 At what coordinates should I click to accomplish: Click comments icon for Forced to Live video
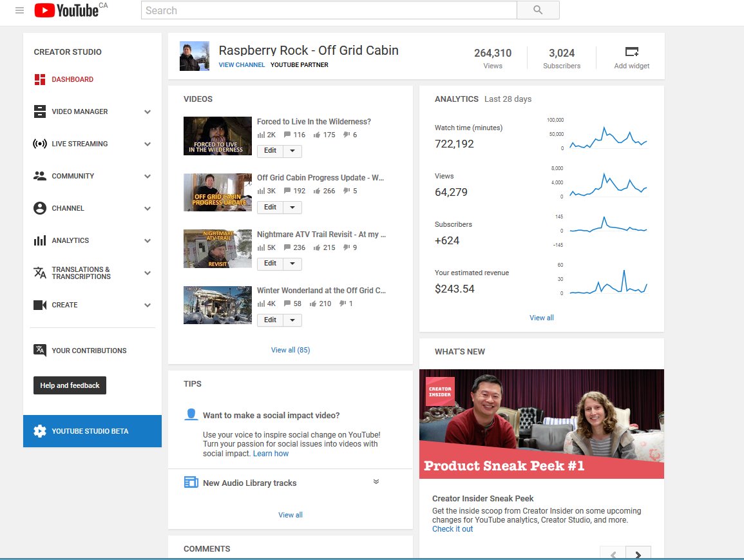click(x=287, y=135)
